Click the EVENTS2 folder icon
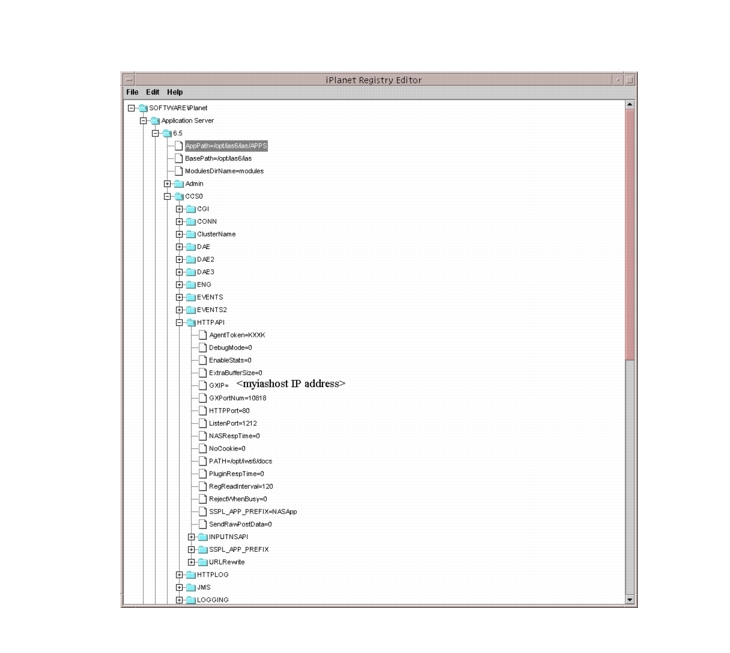 click(x=191, y=310)
